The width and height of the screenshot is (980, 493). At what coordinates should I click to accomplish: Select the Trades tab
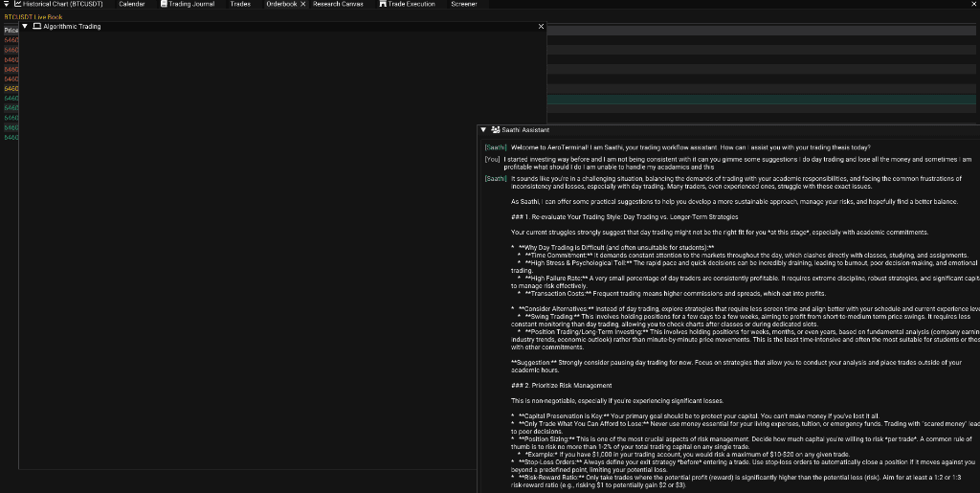240,4
